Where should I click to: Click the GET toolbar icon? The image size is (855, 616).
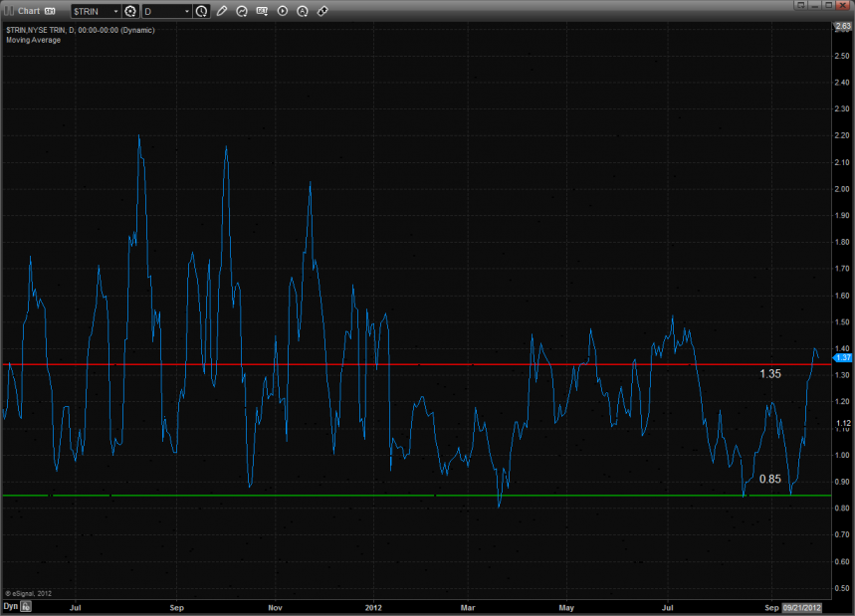click(262, 11)
